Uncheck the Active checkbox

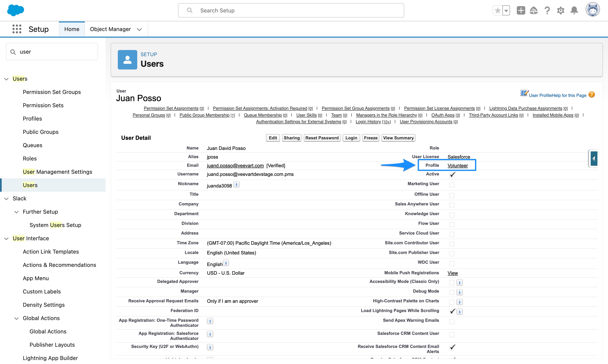tap(452, 175)
